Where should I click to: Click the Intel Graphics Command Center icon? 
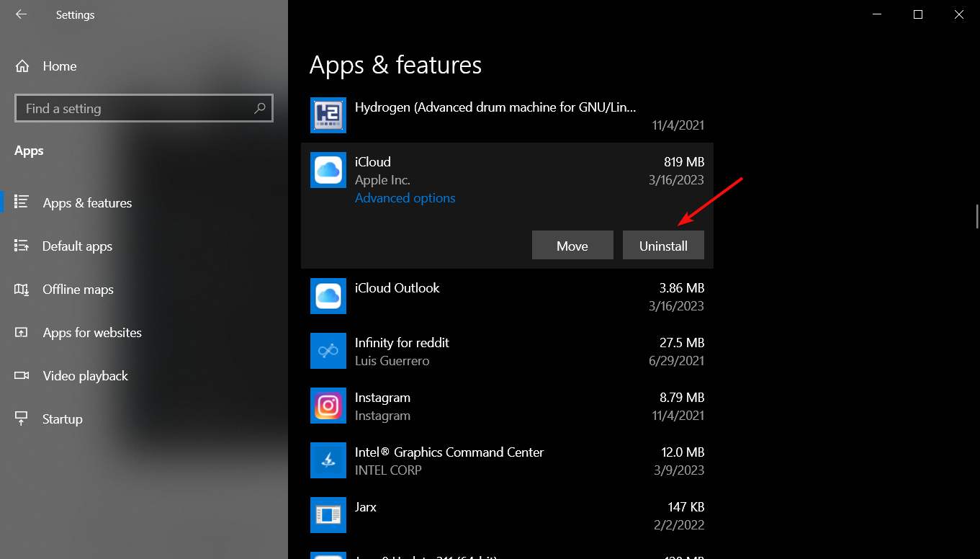[x=328, y=460]
